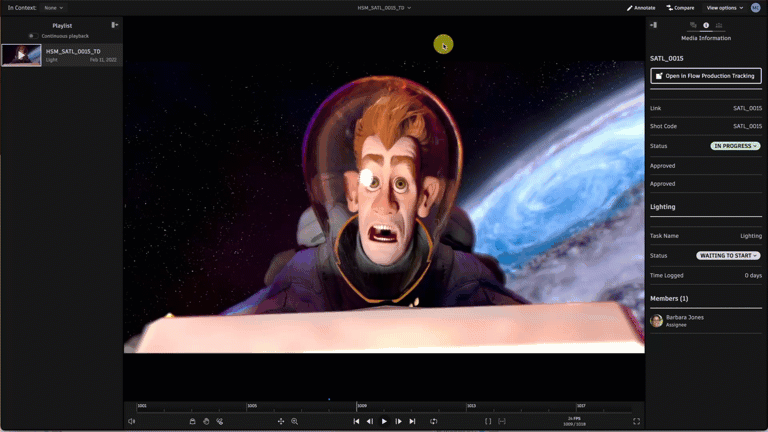Switch to the comments/notes tab

pos(693,25)
